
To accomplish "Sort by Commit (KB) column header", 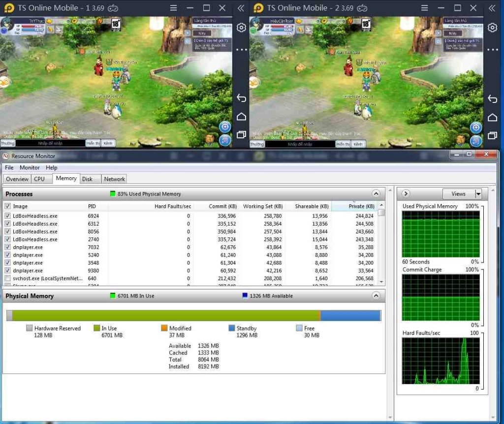I will pyautogui.click(x=216, y=206).
